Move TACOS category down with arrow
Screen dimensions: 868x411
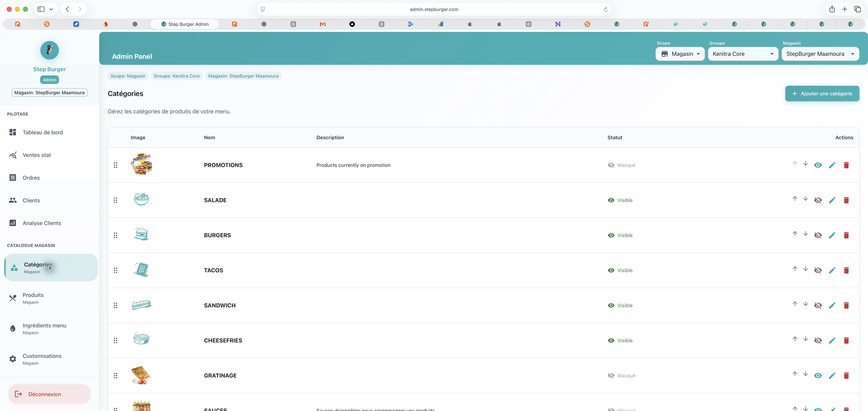pyautogui.click(x=805, y=269)
